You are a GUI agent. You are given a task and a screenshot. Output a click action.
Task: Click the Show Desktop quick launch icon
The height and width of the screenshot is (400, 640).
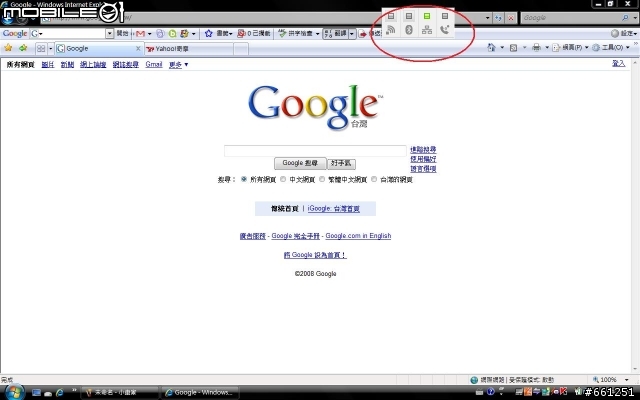click(x=36, y=393)
